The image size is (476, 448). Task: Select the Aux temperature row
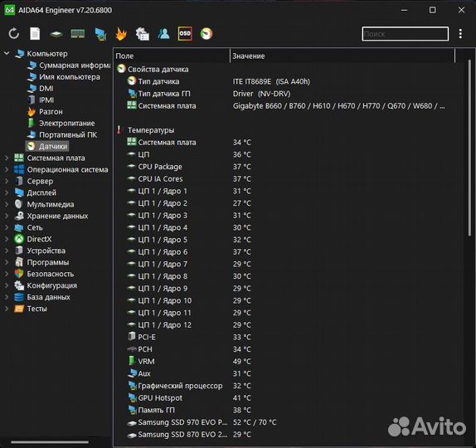[x=189, y=373]
